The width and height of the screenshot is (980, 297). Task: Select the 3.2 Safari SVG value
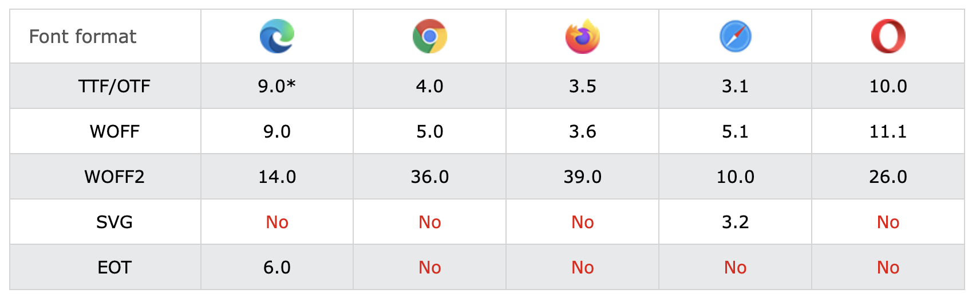click(736, 222)
